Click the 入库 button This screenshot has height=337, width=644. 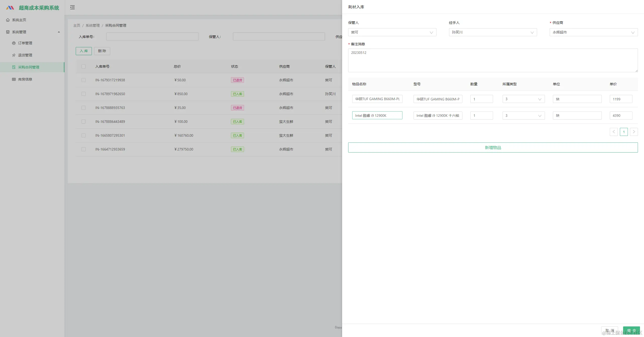84,51
